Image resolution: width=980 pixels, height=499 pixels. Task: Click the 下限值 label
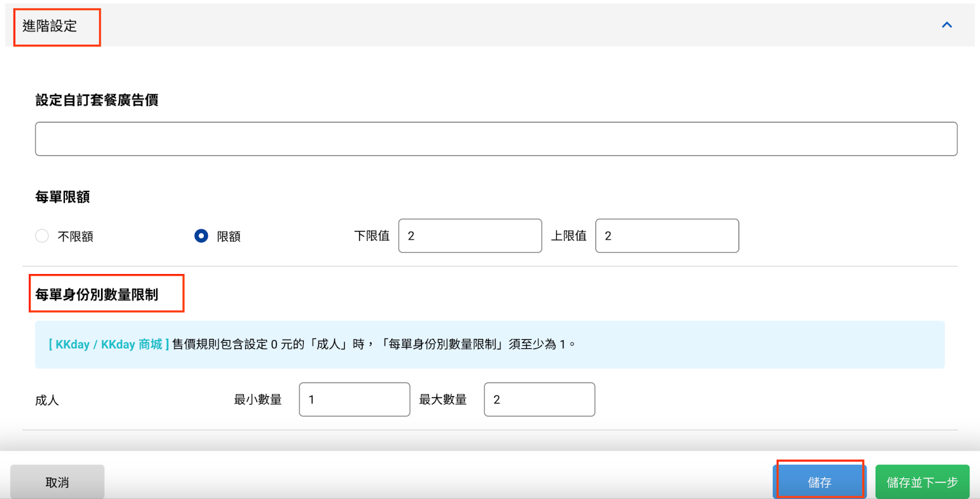(x=372, y=236)
